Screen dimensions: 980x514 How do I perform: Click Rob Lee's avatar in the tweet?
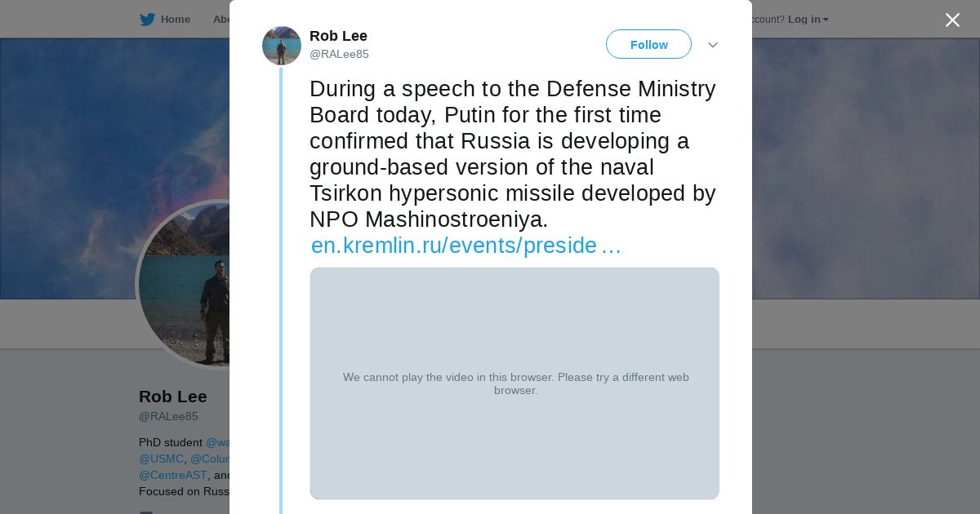coord(282,46)
